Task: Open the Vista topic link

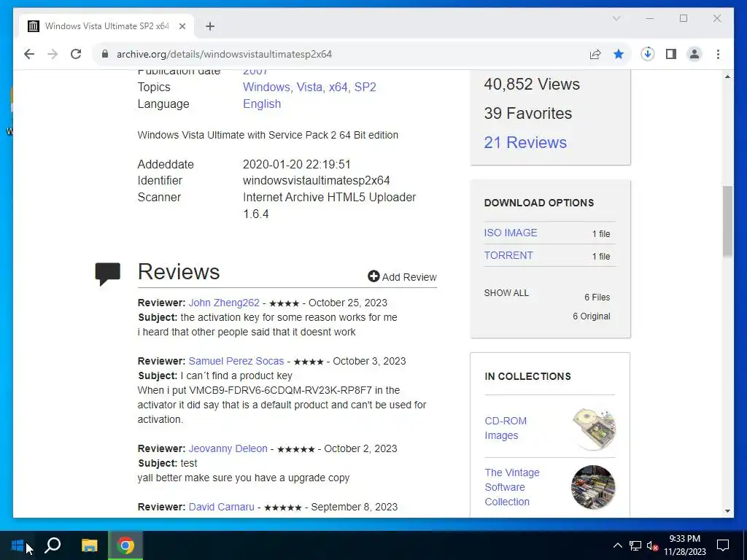Action: point(309,87)
